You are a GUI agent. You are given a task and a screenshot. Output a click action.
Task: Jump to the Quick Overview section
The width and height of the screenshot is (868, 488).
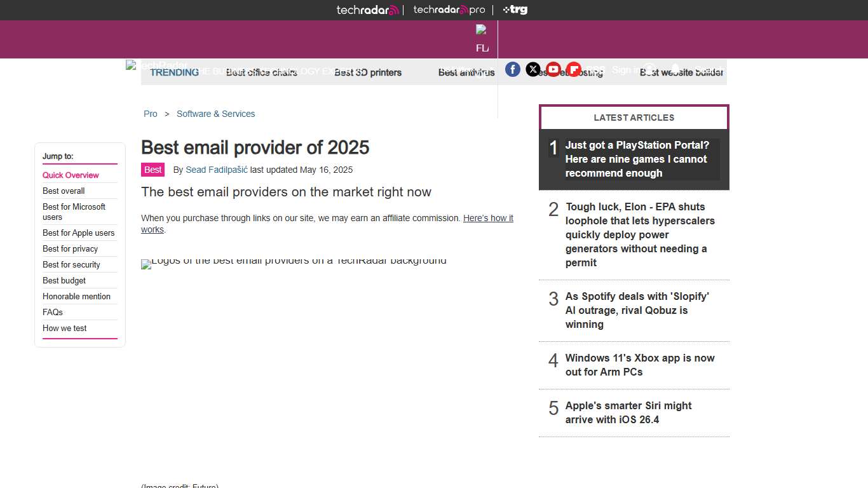pyautogui.click(x=71, y=175)
